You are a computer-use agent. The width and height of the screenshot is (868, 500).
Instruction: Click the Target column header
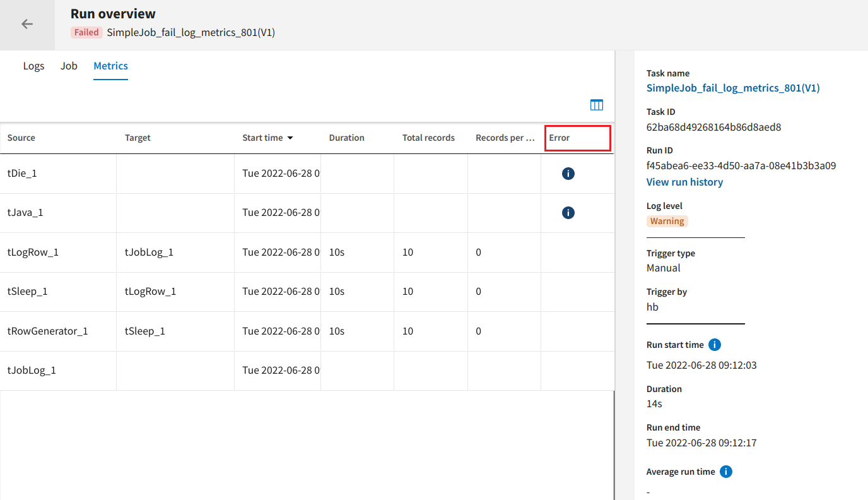tap(138, 138)
